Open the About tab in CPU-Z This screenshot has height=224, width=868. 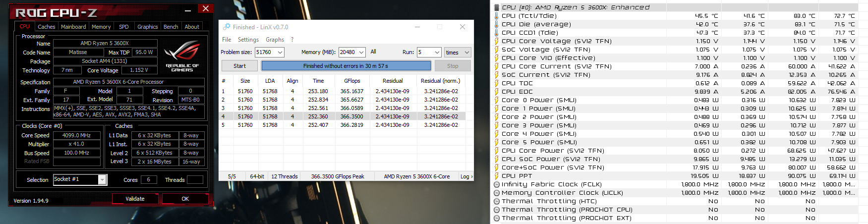tap(192, 27)
